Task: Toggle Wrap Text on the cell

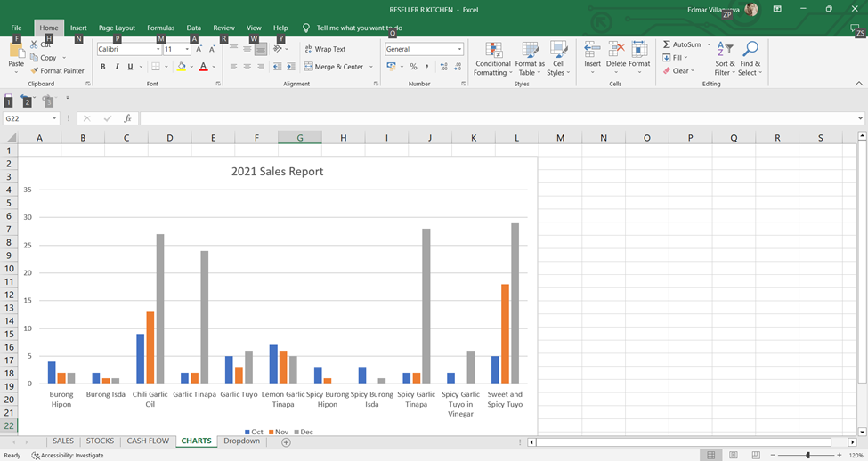Action: pyautogui.click(x=325, y=50)
